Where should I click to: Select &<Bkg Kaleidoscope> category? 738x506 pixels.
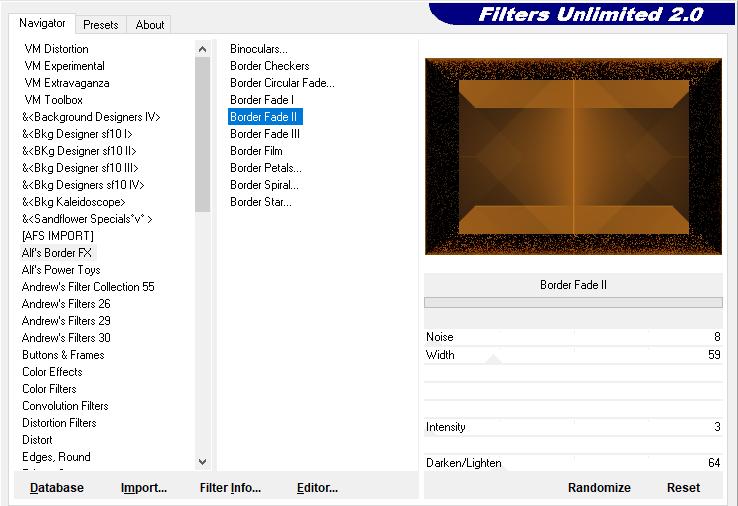(x=74, y=201)
